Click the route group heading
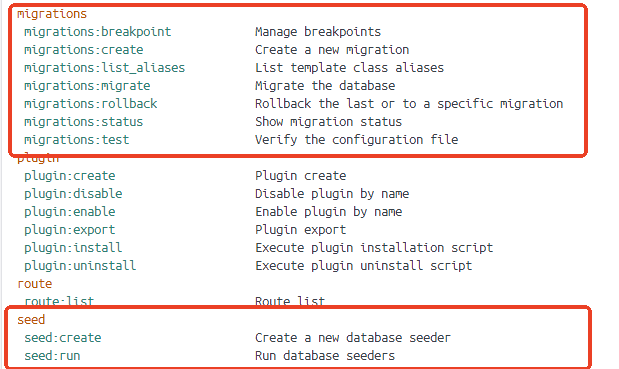Screen dimensions: 619x369 [x=35, y=284]
